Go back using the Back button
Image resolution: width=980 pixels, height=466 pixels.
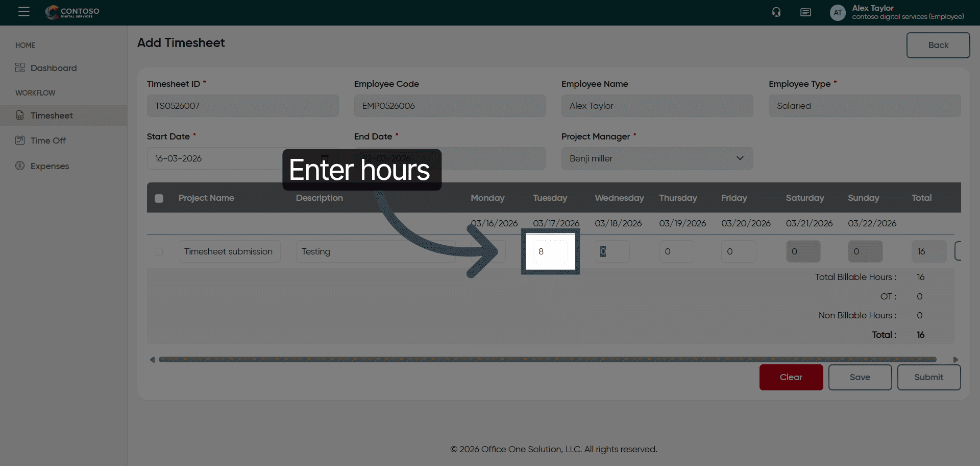pyautogui.click(x=938, y=45)
